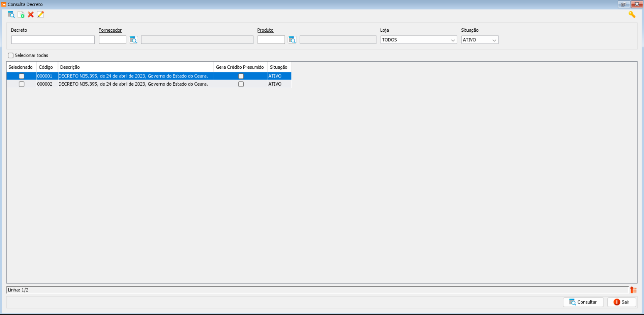Toggle Gera Crédito Presumido for row 000002
Screen dimensions: 644x315
241,84
